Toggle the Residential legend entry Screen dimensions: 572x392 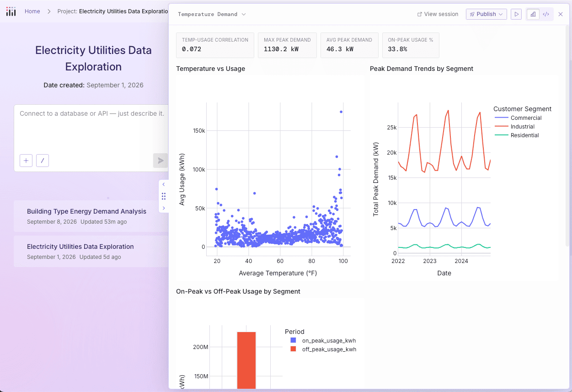[517, 135]
